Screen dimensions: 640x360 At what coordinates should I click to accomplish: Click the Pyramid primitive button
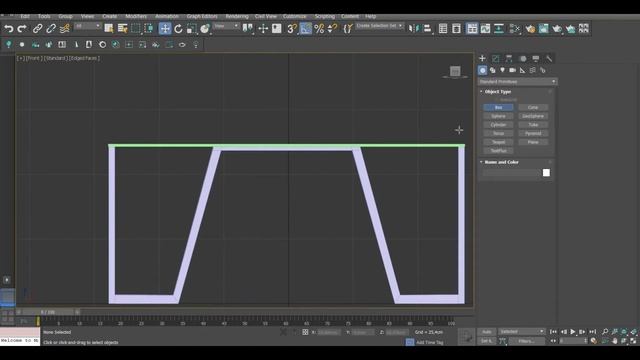[x=533, y=133]
